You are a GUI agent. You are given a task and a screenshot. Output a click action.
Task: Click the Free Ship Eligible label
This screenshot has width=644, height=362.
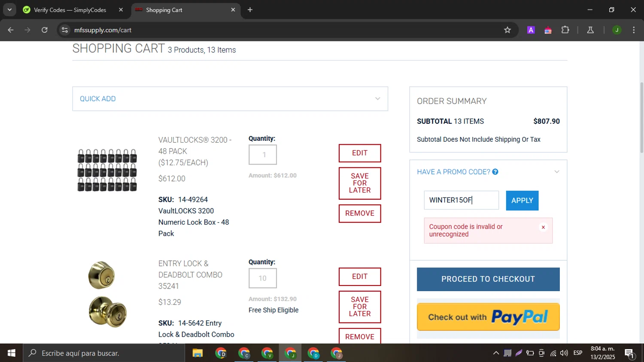[x=273, y=310]
